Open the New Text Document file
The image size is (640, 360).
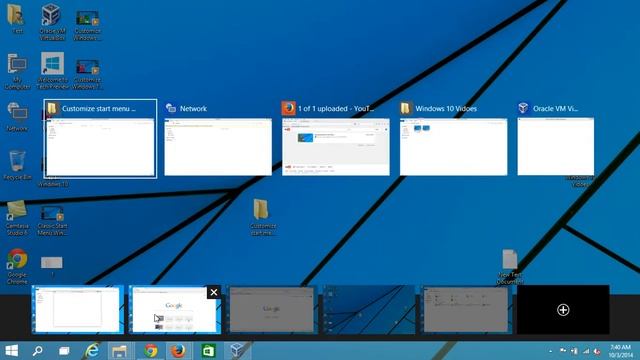[509, 266]
